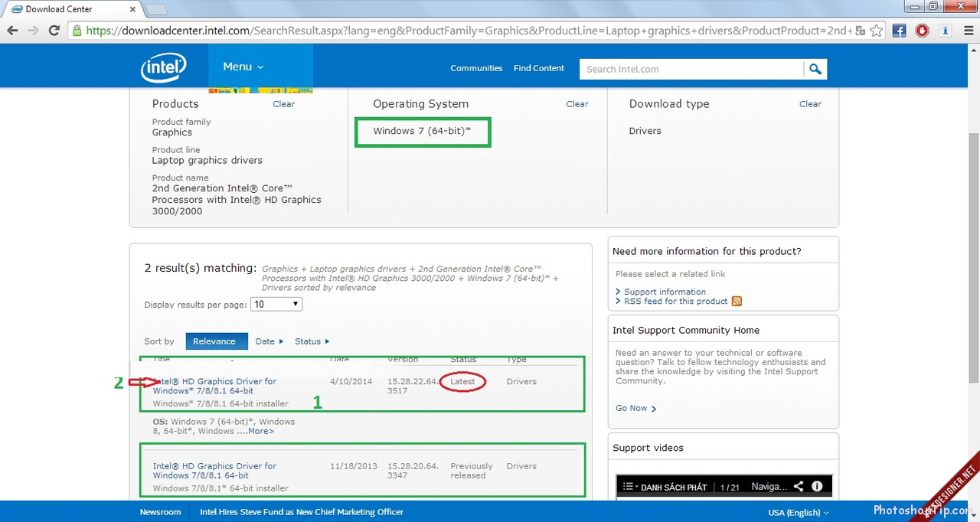Clear the Download type filter
Viewport: 980px width, 522px height.
(810, 104)
